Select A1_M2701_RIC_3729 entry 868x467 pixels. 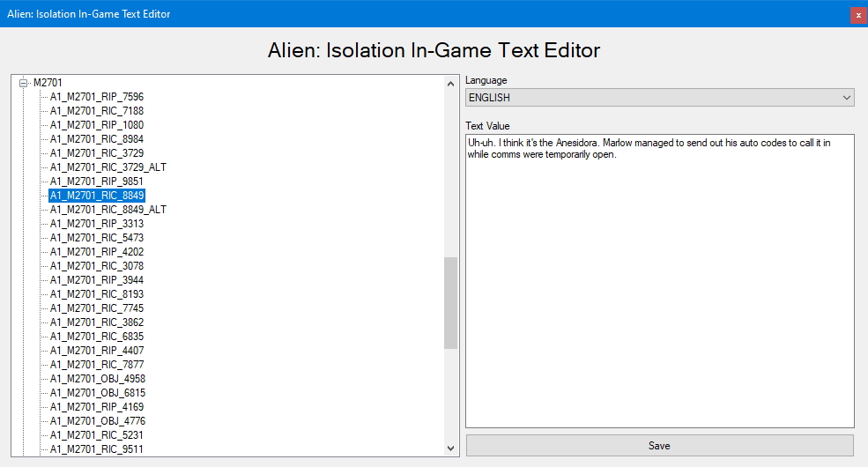[x=97, y=153]
